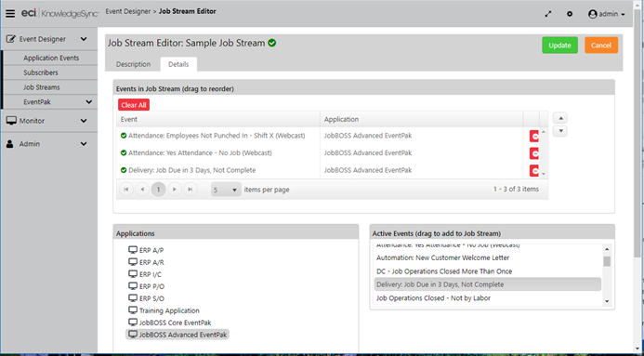Move selected event up with arrow button
644x356 pixels.
coord(560,118)
